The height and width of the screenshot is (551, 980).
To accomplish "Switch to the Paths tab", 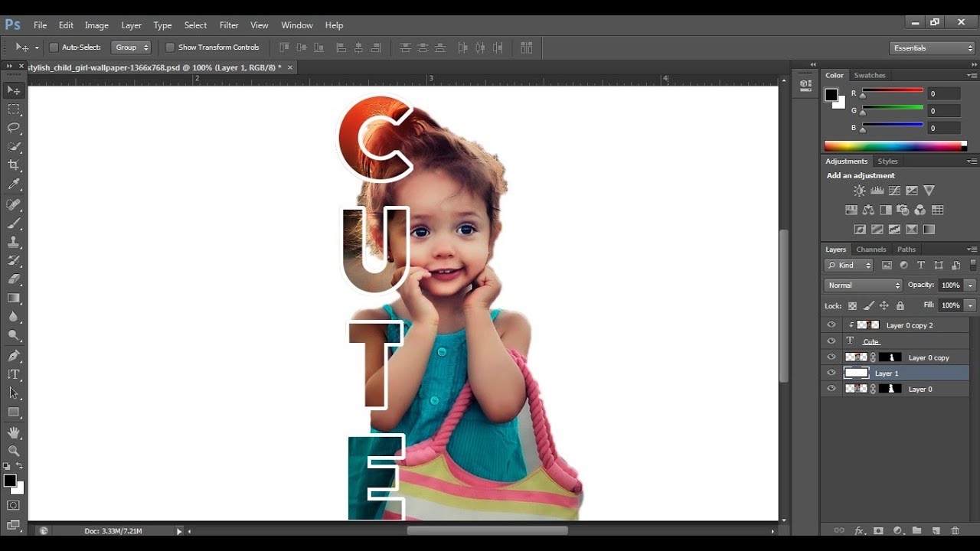I will 906,249.
